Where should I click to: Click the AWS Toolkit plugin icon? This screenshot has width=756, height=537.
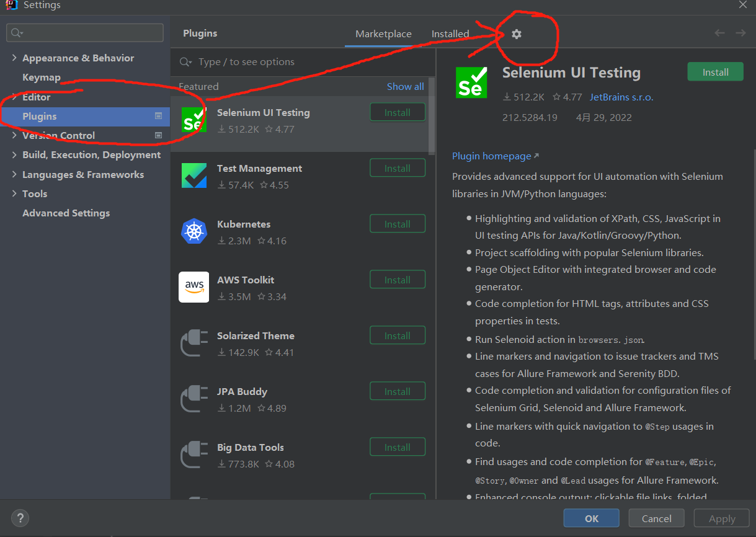[193, 287]
